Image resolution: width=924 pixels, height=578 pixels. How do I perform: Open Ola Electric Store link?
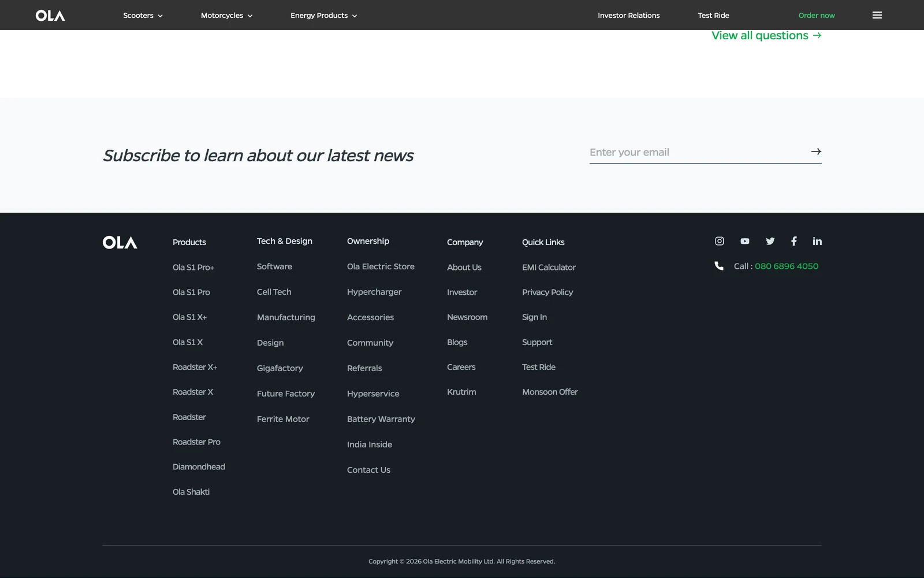(x=381, y=266)
